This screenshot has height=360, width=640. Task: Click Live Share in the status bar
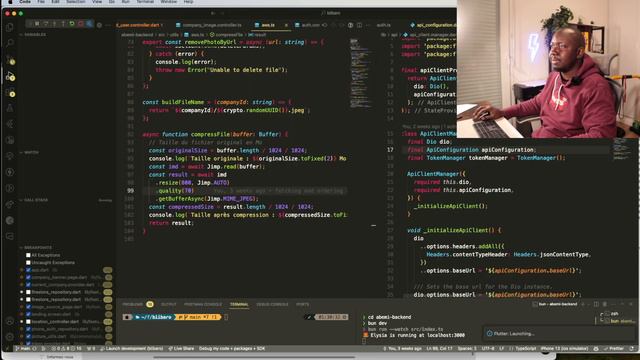pyautogui.click(x=181, y=349)
